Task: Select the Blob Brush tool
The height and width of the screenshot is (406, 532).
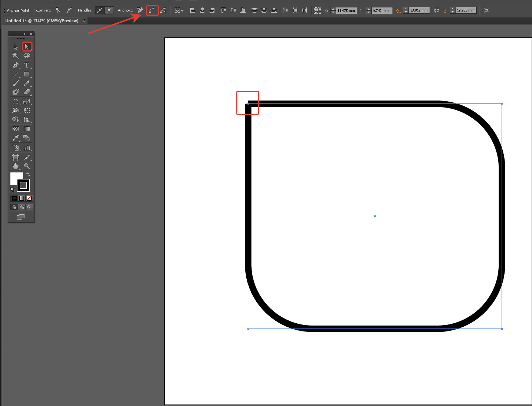Action: [x=16, y=92]
